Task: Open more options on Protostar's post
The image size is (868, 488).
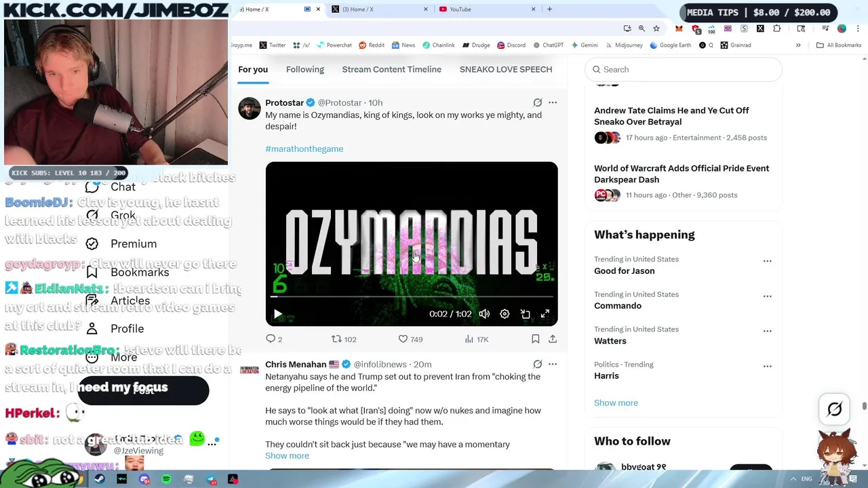Action: point(553,102)
